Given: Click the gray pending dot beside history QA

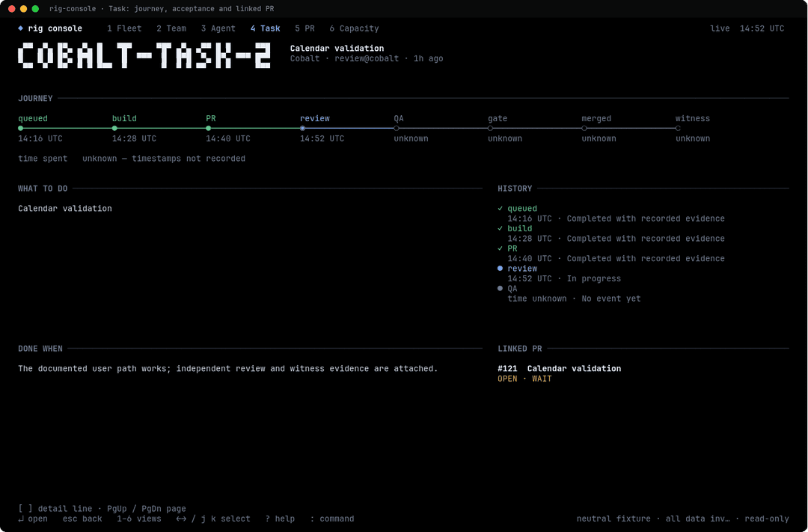Looking at the screenshot, I should [500, 289].
